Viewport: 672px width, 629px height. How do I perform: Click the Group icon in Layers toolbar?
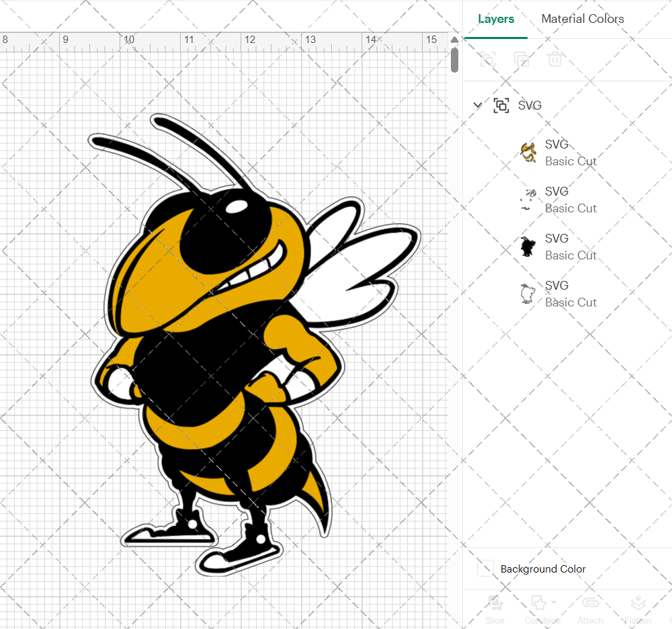488,59
